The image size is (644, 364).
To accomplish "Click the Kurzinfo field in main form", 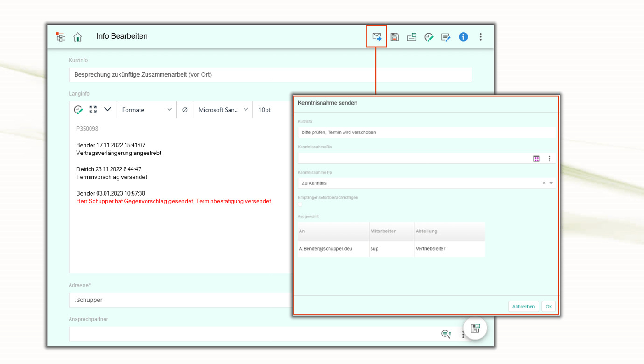I will pyautogui.click(x=270, y=75).
